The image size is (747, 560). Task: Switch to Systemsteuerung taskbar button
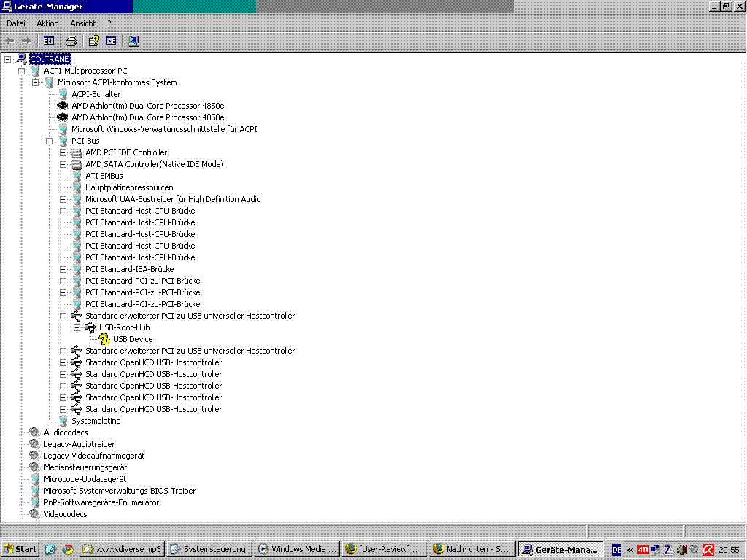click(x=209, y=549)
